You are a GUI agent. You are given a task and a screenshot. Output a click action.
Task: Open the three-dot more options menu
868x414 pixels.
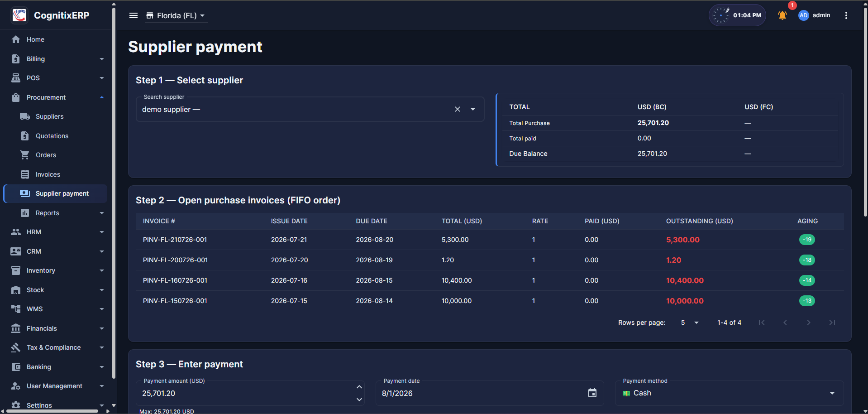pyautogui.click(x=846, y=15)
